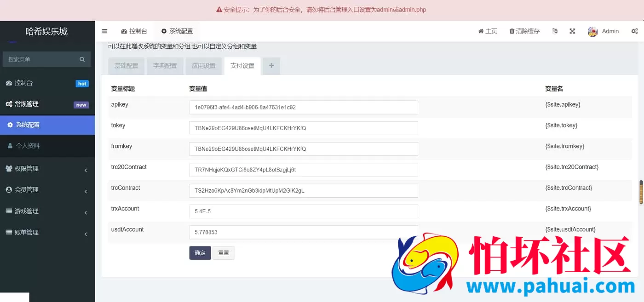644x302 pixels.
Task: Switch to the 字典配置 tab
Action: pos(165,66)
